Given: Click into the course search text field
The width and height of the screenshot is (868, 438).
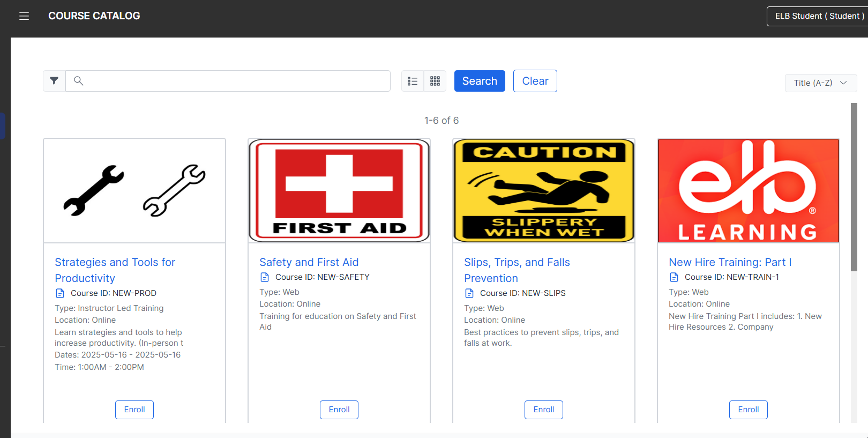Looking at the screenshot, I should (x=236, y=81).
